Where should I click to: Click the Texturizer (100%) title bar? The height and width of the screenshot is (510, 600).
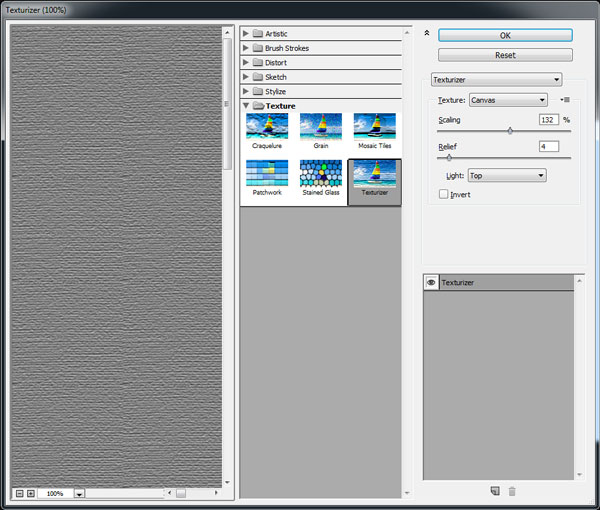pos(300,10)
